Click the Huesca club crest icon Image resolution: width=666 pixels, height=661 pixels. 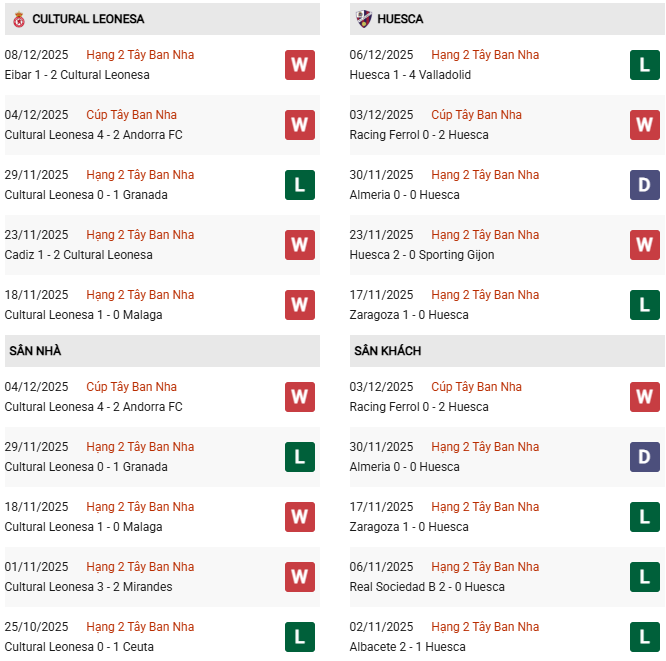(x=363, y=19)
